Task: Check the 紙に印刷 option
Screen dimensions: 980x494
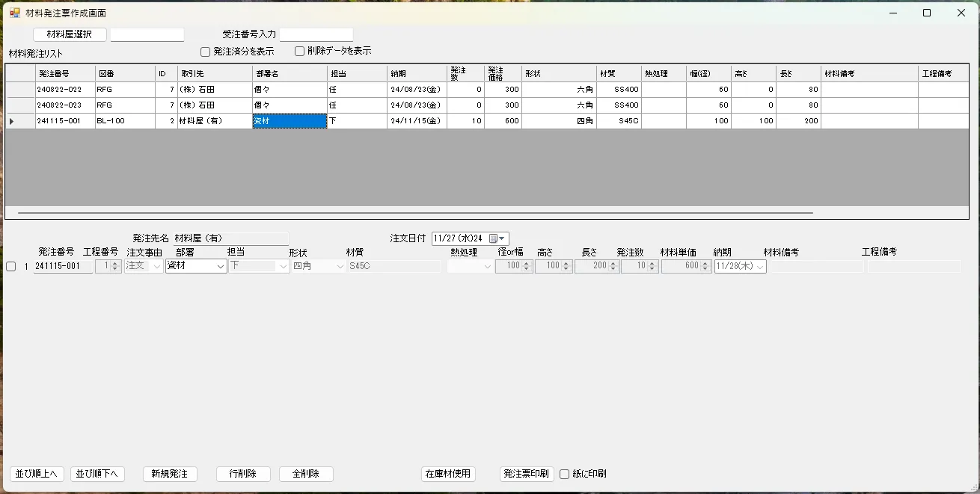Action: (565, 474)
